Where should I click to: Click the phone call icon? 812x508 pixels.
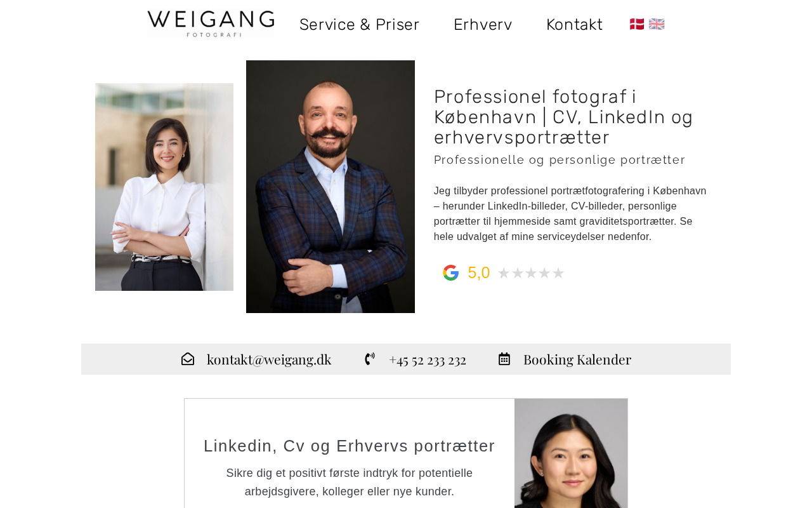(370, 359)
